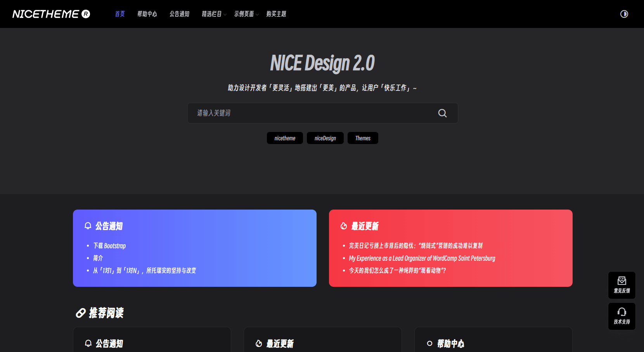Open the 完美日记亏损上市 article link
The height and width of the screenshot is (352, 644).
(x=416, y=246)
